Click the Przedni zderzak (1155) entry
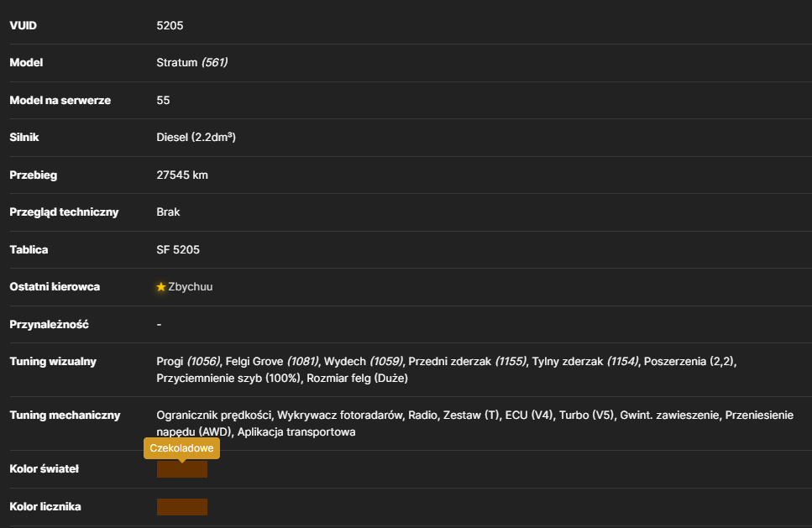This screenshot has width=812, height=528. pos(467,361)
